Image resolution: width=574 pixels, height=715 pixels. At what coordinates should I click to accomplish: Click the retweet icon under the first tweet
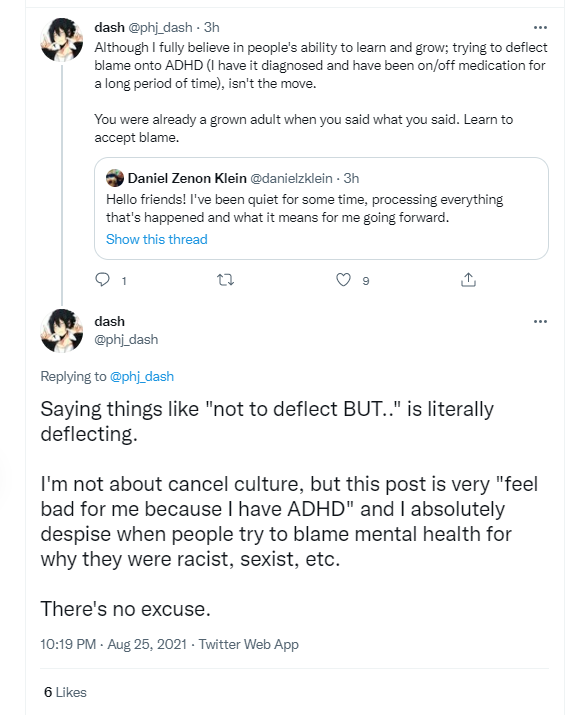225,280
